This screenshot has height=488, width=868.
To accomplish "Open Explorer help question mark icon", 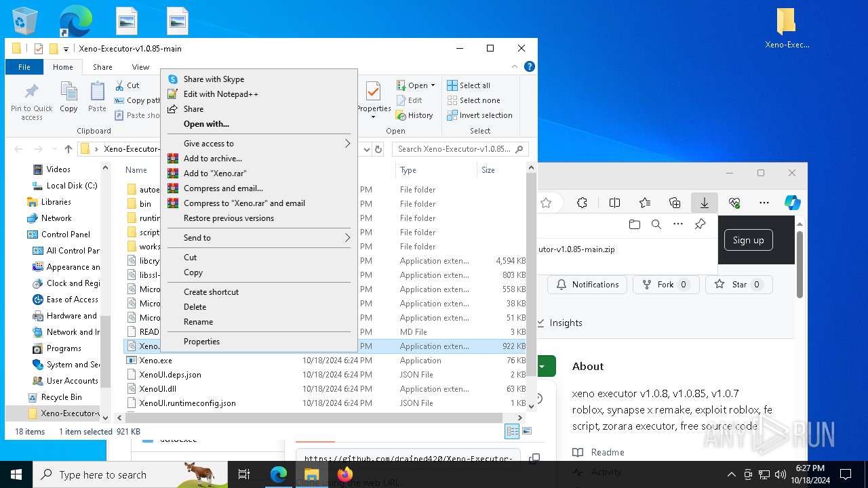I will 530,66.
